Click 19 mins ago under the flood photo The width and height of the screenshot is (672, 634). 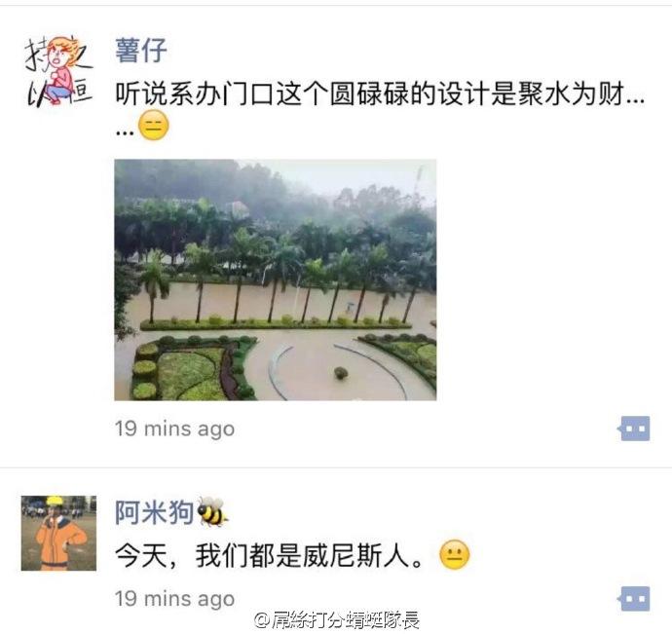point(175,429)
